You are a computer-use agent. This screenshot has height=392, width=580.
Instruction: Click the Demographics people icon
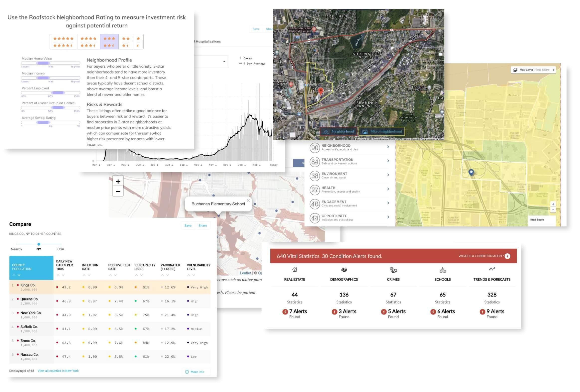click(344, 270)
